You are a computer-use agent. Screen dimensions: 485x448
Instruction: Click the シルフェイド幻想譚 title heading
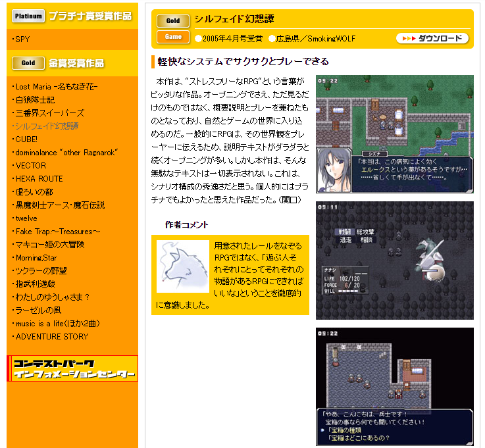[x=234, y=19]
